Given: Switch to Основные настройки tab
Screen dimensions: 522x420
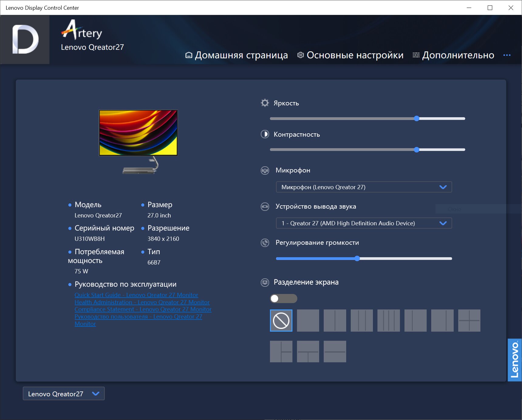Looking at the screenshot, I should click(350, 55).
